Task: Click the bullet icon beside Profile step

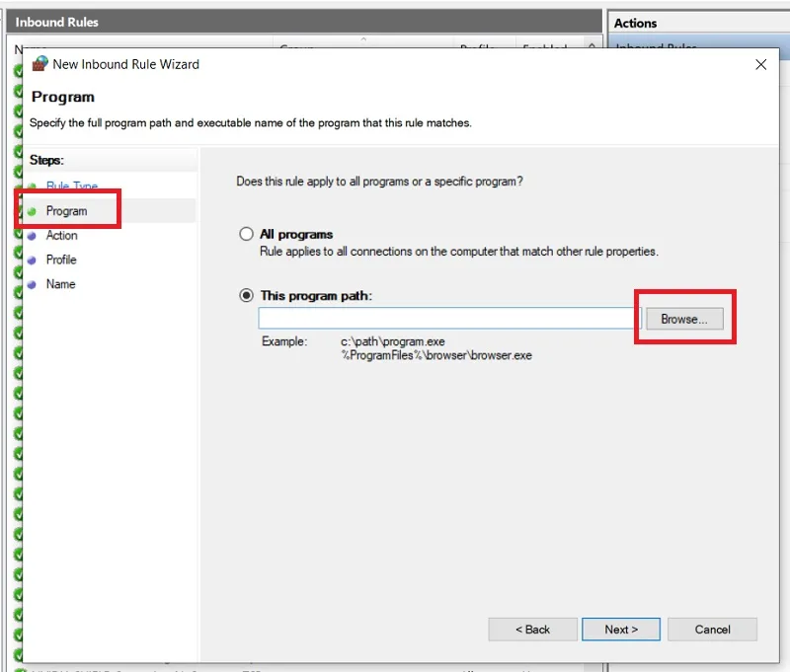Action: click(32, 261)
